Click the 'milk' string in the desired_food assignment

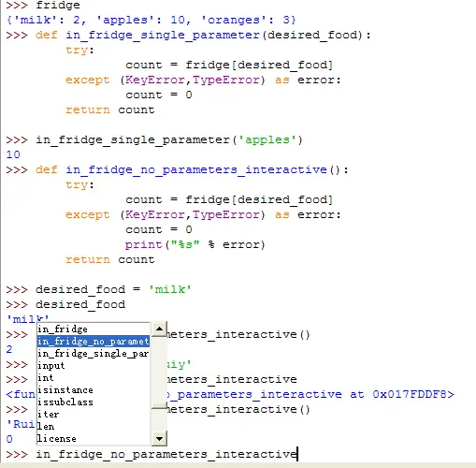[x=170, y=289]
